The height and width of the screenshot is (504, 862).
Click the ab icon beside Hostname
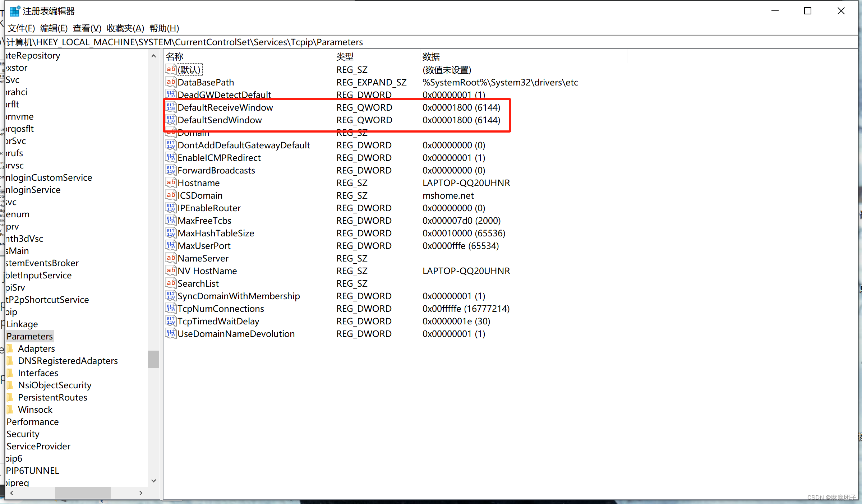click(x=171, y=182)
